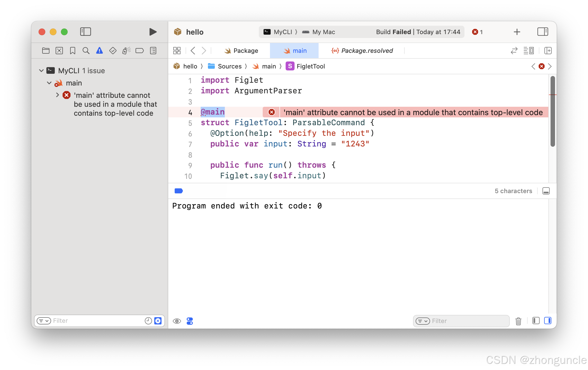Open the Project navigator folder icon

click(46, 51)
